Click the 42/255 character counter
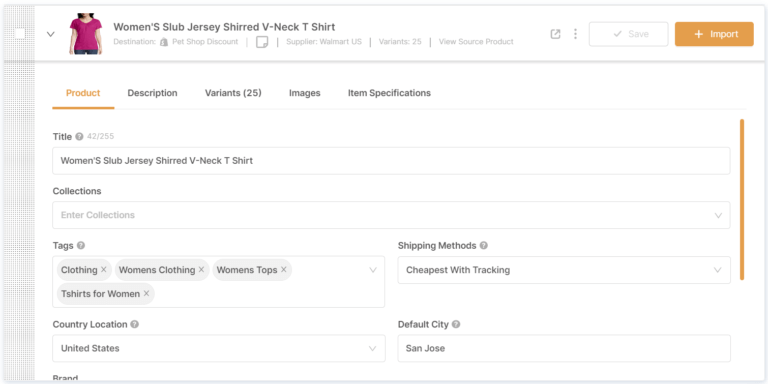The height and width of the screenshot is (384, 768). pos(100,137)
